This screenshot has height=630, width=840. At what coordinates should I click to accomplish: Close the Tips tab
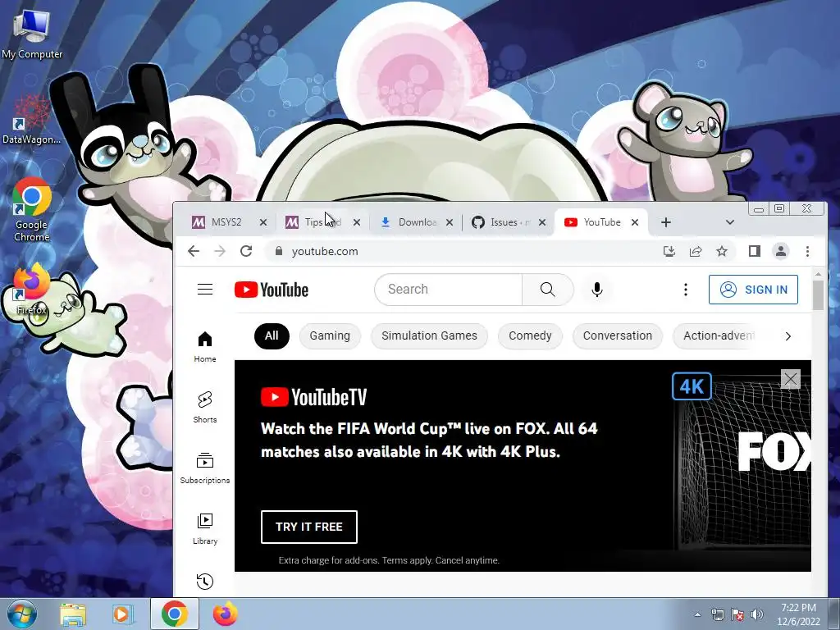click(x=357, y=222)
